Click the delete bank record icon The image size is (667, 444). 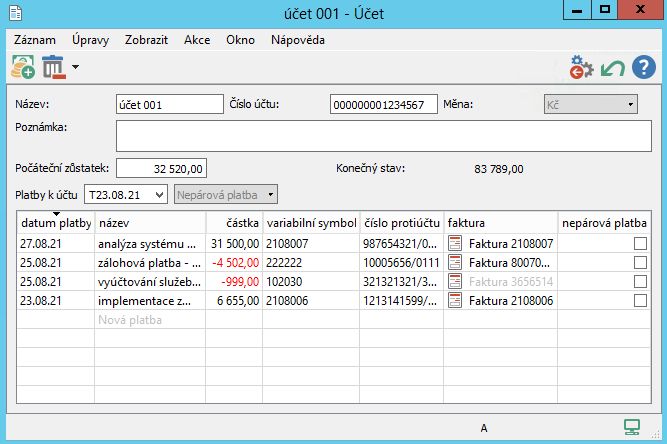[53, 68]
